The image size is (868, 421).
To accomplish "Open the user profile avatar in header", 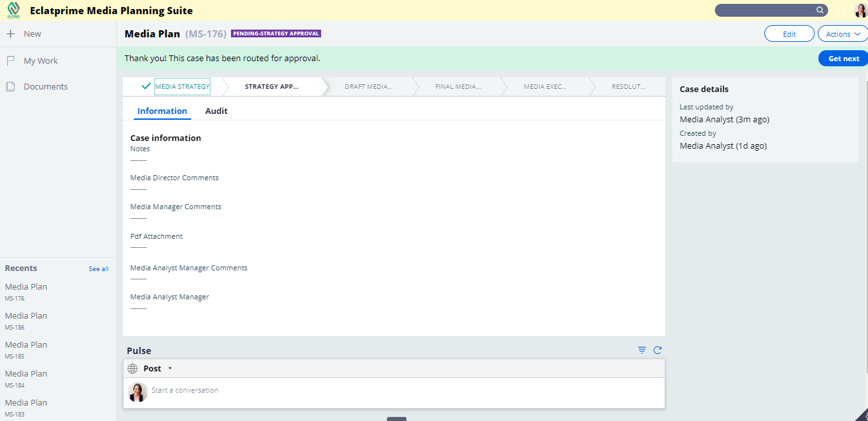I will [x=860, y=10].
